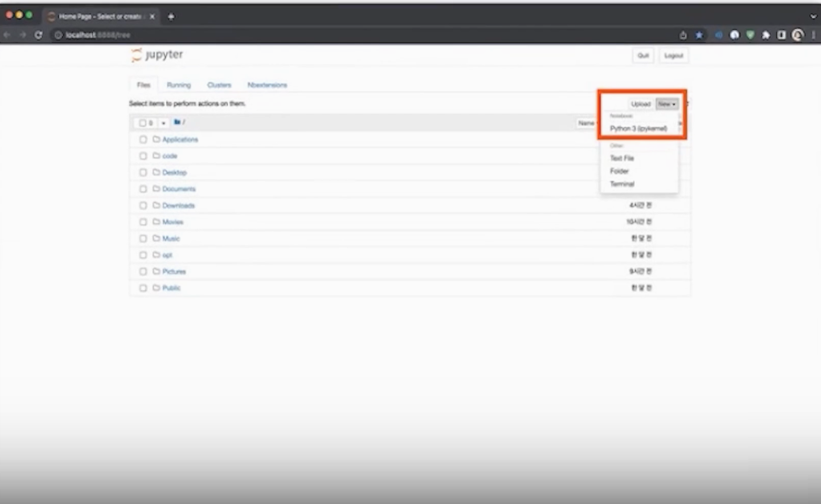Viewport: 821px width, 504px height.
Task: Click the bookmark star icon
Action: (x=699, y=35)
